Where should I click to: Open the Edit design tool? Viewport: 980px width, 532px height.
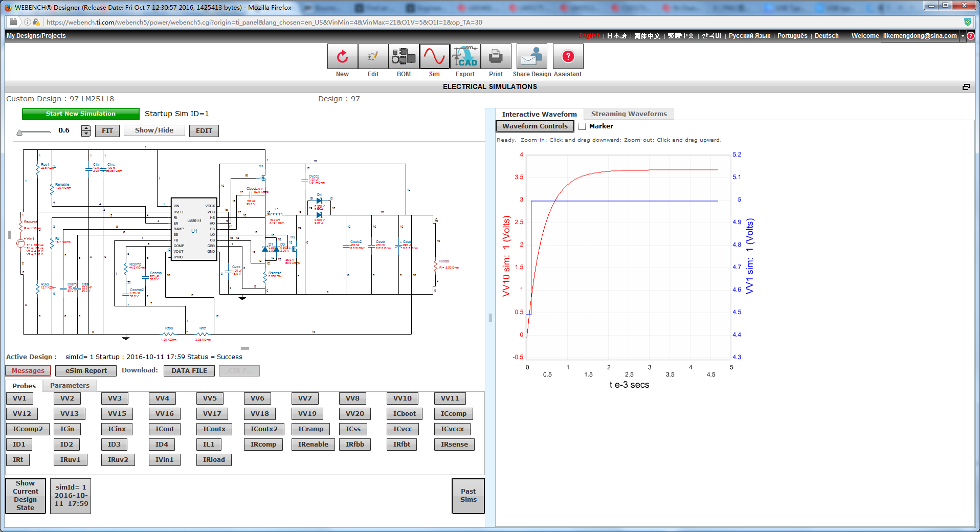[x=373, y=57]
